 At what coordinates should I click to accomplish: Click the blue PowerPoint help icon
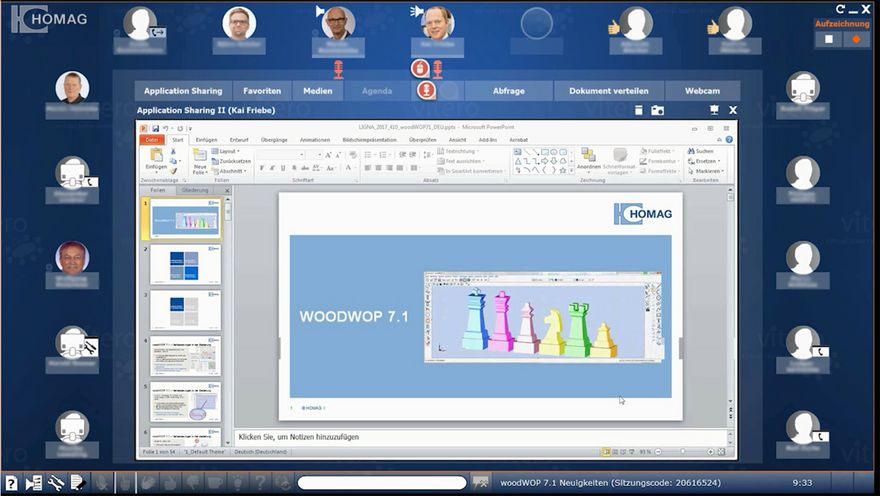[x=729, y=140]
